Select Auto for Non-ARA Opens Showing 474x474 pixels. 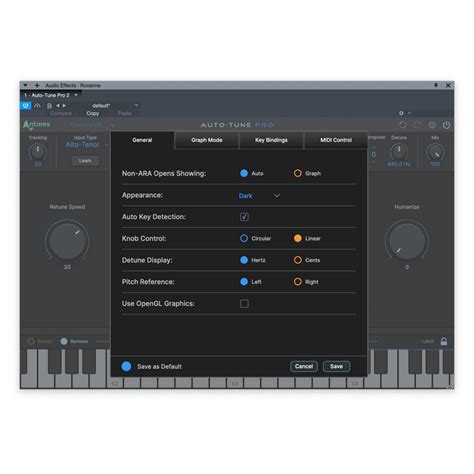(244, 173)
